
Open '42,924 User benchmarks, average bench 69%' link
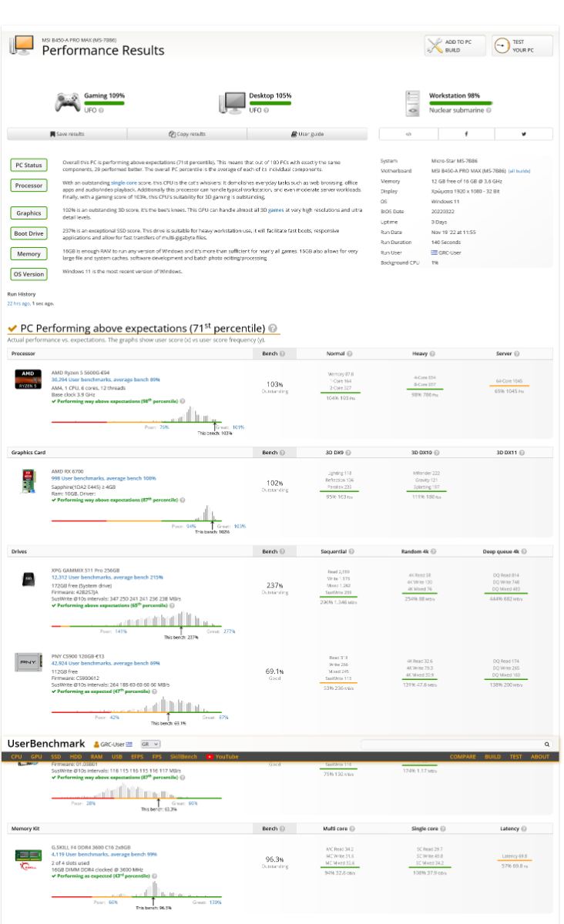(106, 662)
